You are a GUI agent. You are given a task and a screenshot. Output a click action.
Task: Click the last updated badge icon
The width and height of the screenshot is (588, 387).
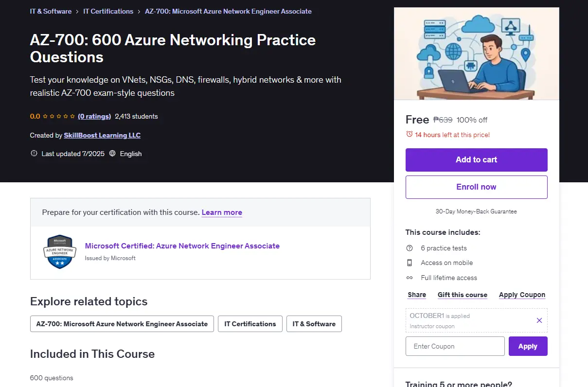pyautogui.click(x=34, y=154)
